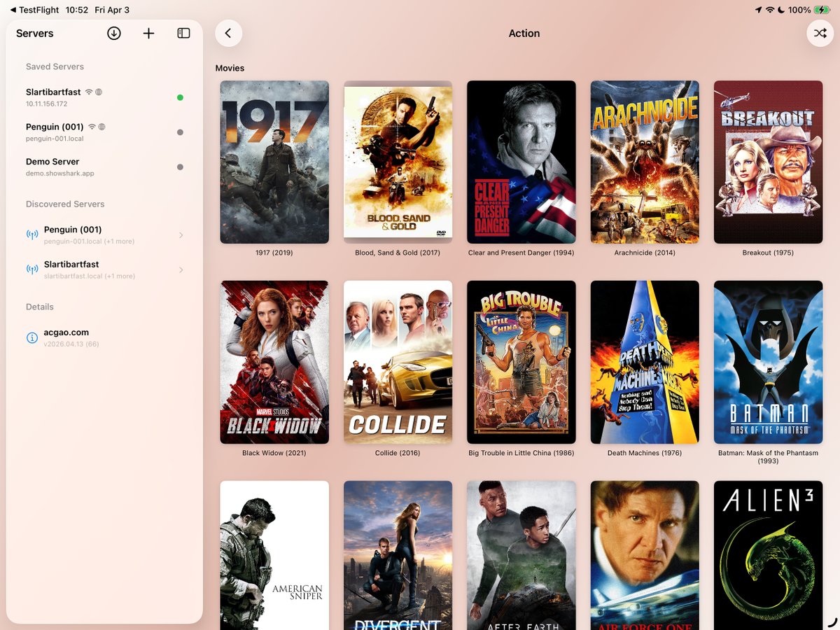Click 'Blood, Sand & Gold (2017)' caption
Image resolution: width=840 pixels, height=630 pixels.
point(398,253)
